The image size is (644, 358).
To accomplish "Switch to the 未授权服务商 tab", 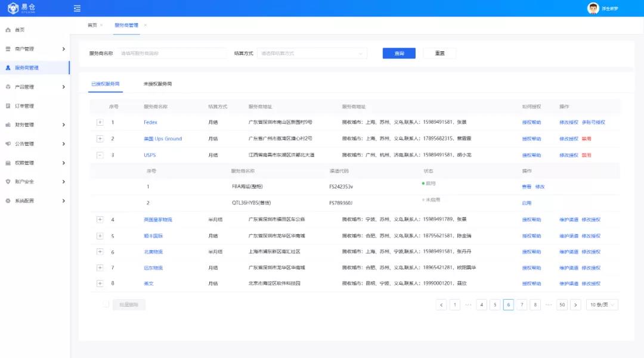I will click(157, 84).
